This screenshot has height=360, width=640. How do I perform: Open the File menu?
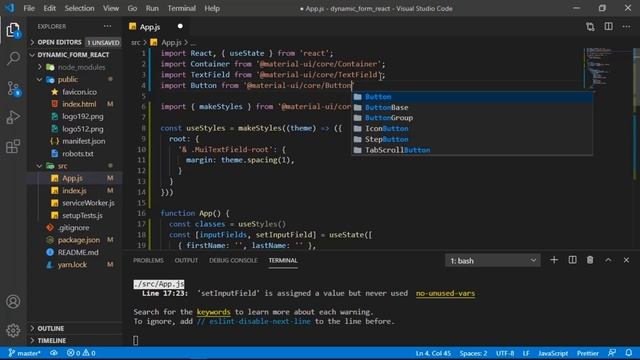[29, 8]
